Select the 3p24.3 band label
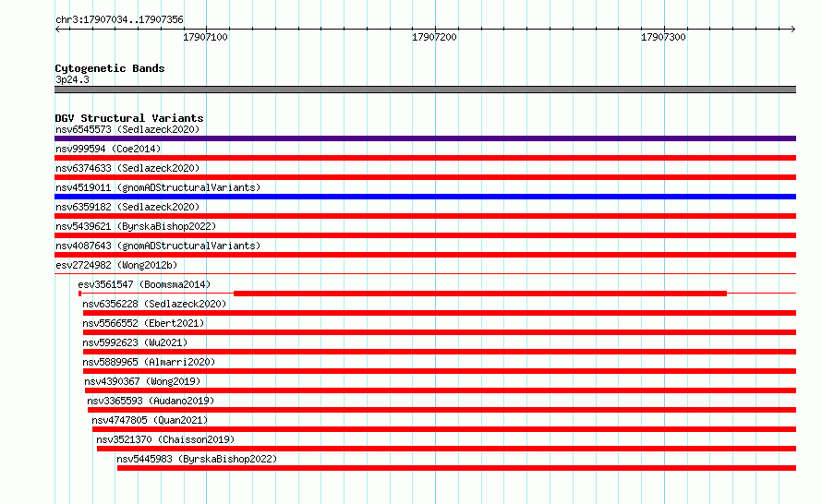The image size is (822, 504). tap(72, 79)
